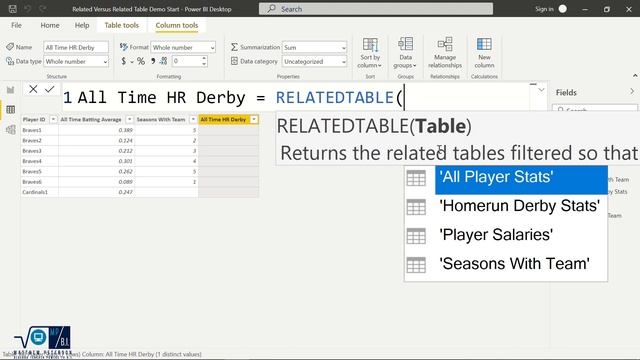Click the decimal places number field
640x360 pixels.
(186, 61)
